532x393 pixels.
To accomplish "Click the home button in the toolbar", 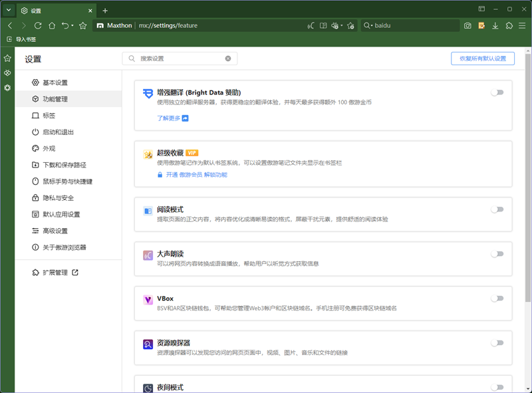I will click(52, 25).
